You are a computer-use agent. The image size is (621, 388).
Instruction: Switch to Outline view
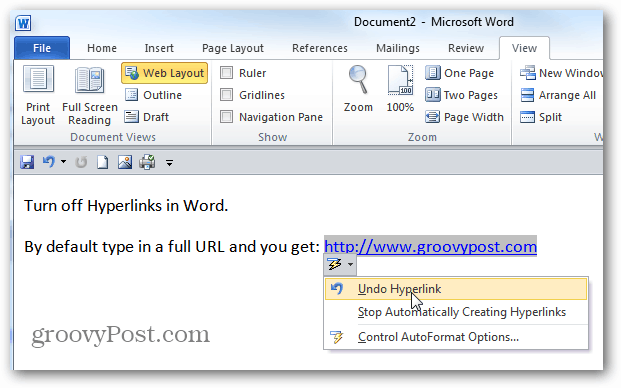pyautogui.click(x=153, y=95)
